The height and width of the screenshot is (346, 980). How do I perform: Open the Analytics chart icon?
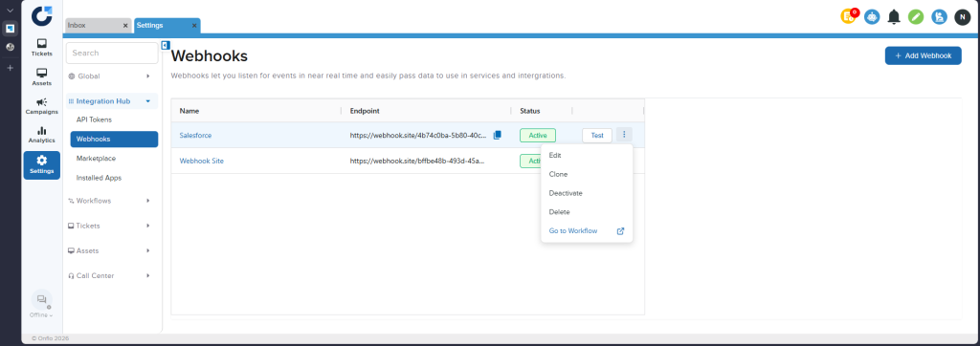coord(42,135)
